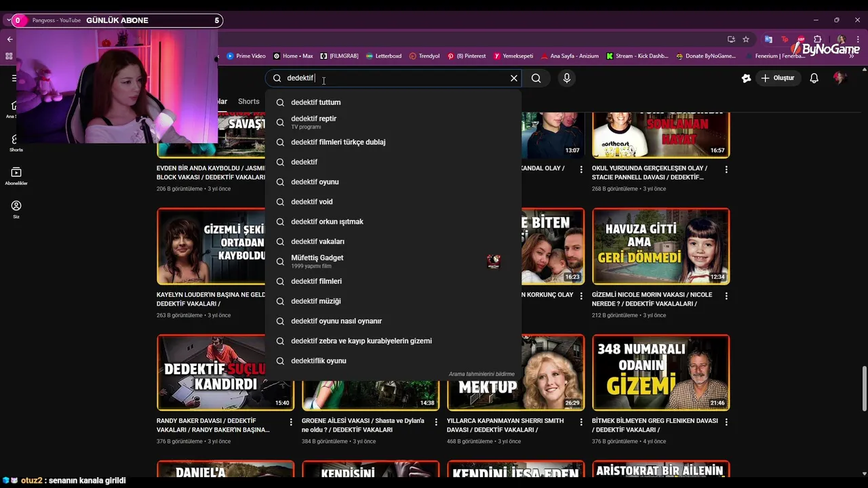Screen dimensions: 868x488
Task: Choose suggestion "dedektif orkun ışıtmak"
Action: pos(393,222)
